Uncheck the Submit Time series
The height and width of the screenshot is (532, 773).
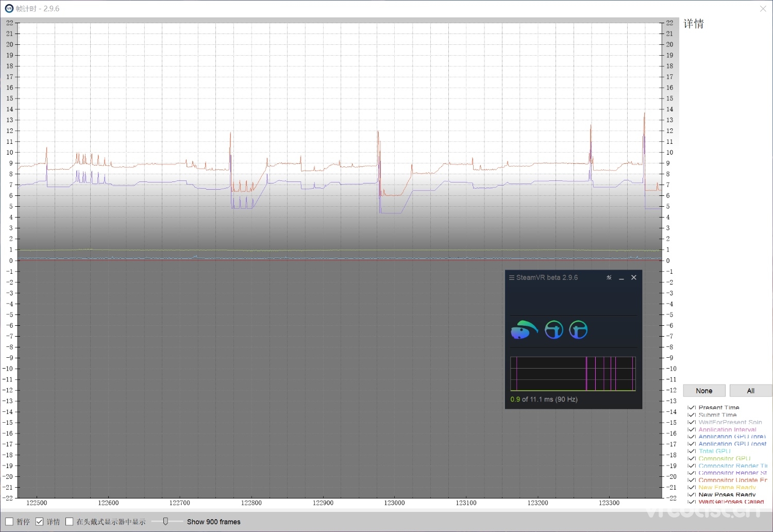point(692,414)
